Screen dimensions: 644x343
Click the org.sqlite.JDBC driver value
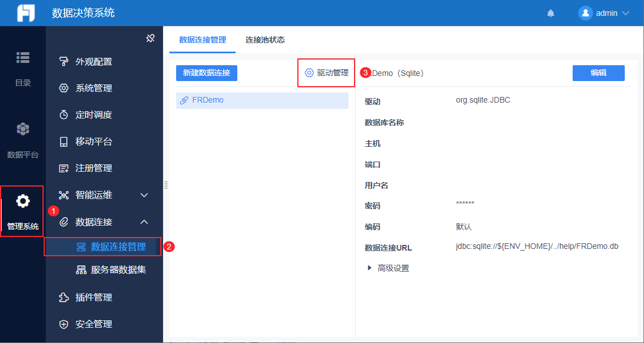483,100
